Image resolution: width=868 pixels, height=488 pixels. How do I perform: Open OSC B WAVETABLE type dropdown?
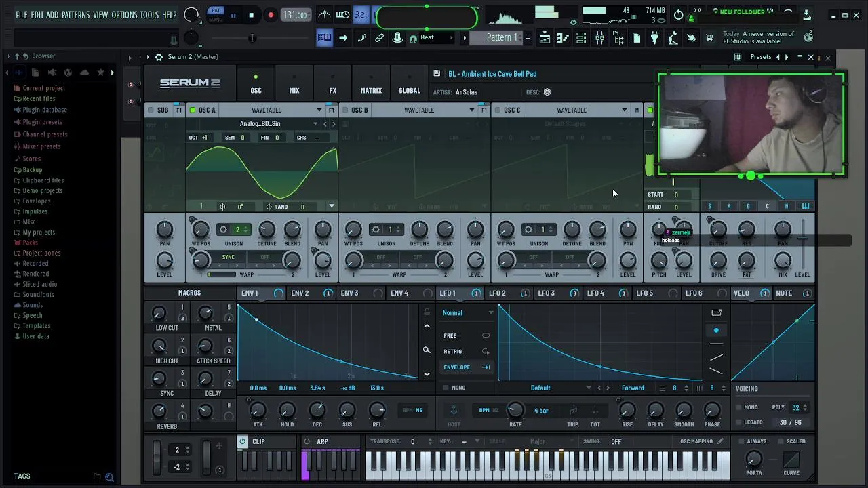pos(424,110)
